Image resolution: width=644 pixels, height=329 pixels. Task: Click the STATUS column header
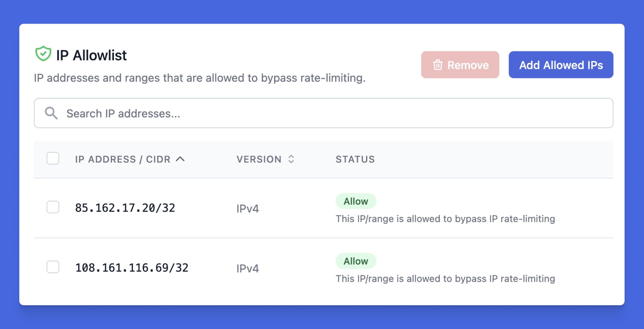(x=355, y=159)
